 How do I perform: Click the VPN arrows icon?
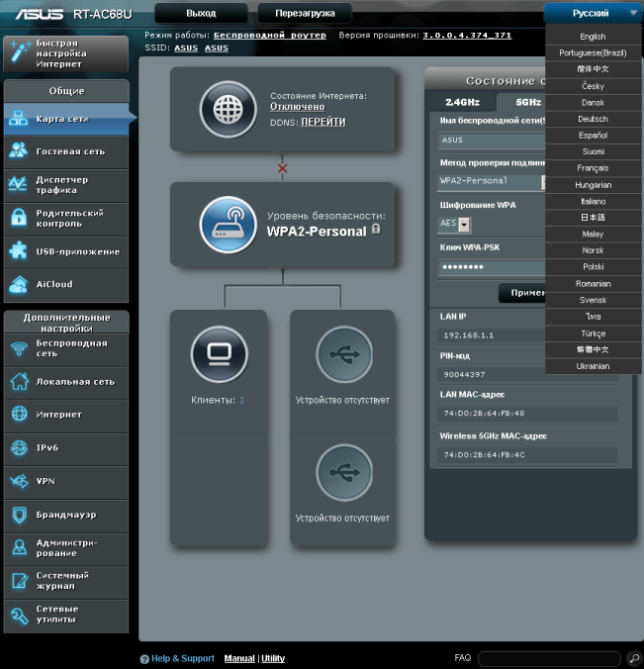19,481
